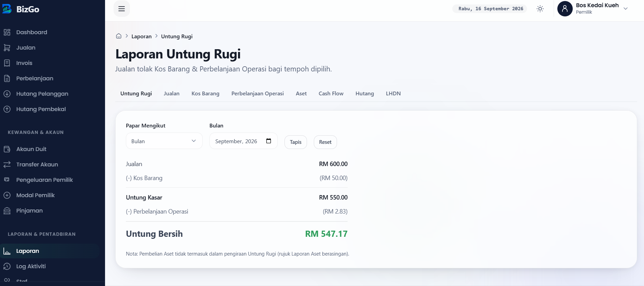Viewport: 644px width, 286px height.
Task: Toggle the sidebar with hamburger menu button
Action: coord(122,9)
